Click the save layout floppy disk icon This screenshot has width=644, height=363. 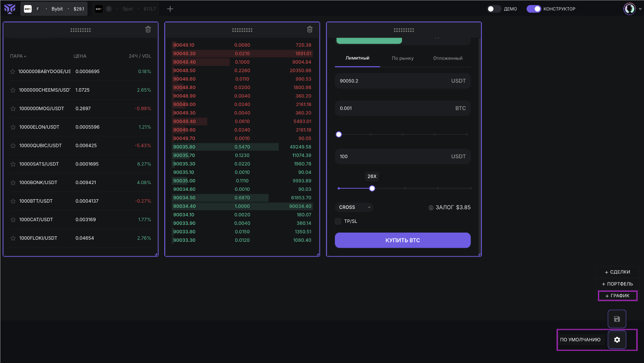[x=617, y=319]
